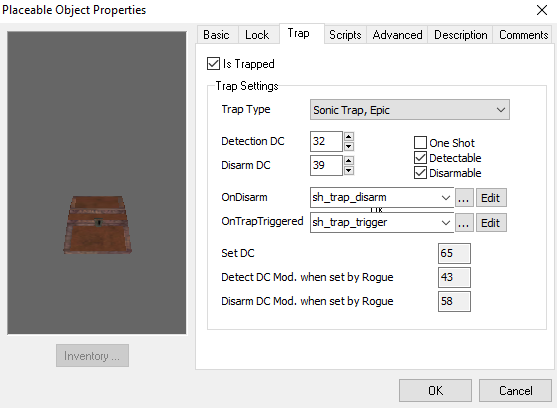
Task: Go to the Advanced tab
Action: 397,35
